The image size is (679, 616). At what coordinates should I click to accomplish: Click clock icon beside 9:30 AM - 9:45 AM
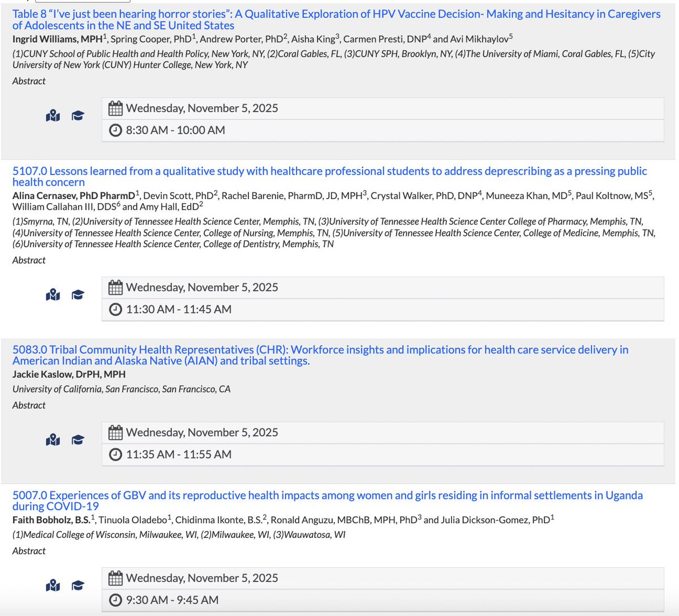coord(115,600)
